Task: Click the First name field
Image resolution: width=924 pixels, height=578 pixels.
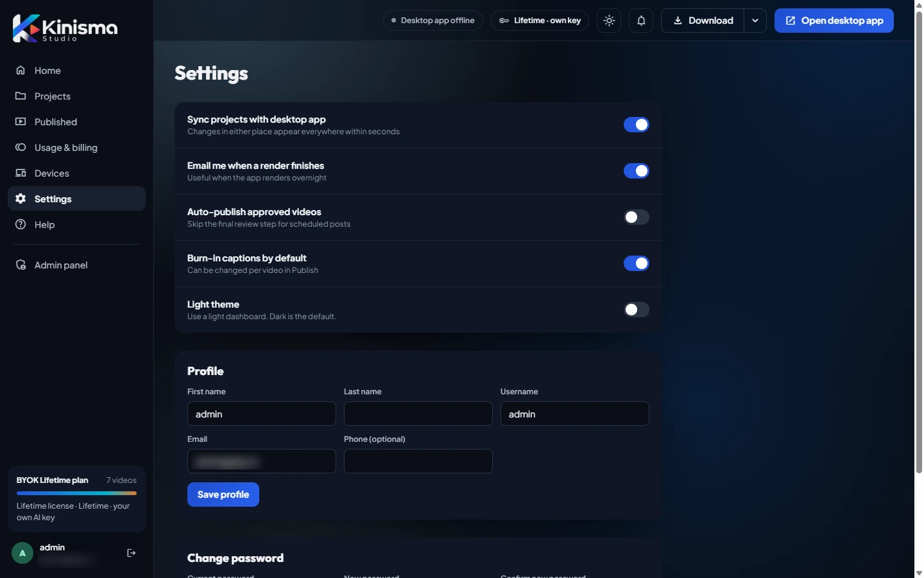Action: tap(262, 414)
